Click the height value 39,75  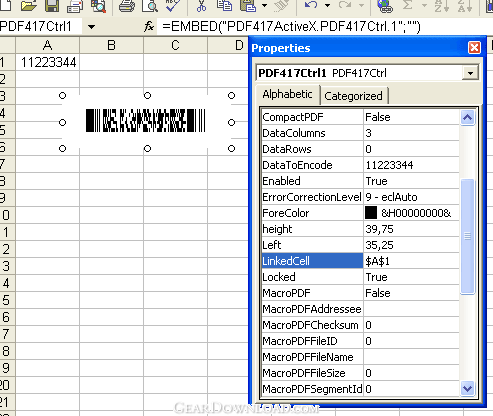(x=379, y=229)
